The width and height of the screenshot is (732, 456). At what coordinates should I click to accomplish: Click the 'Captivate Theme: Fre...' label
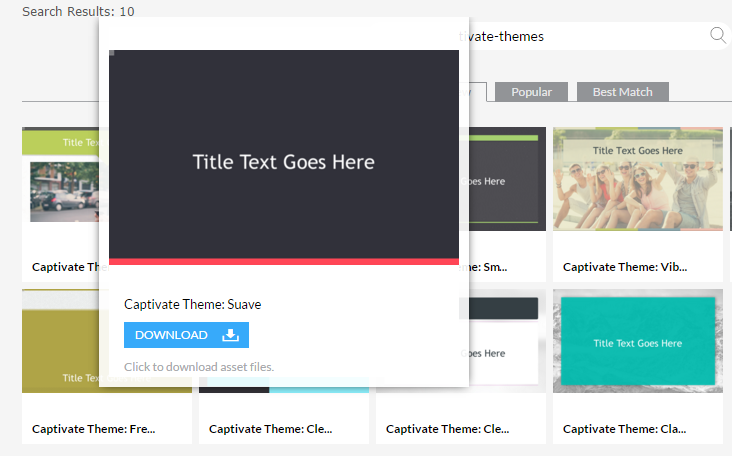coord(93,428)
